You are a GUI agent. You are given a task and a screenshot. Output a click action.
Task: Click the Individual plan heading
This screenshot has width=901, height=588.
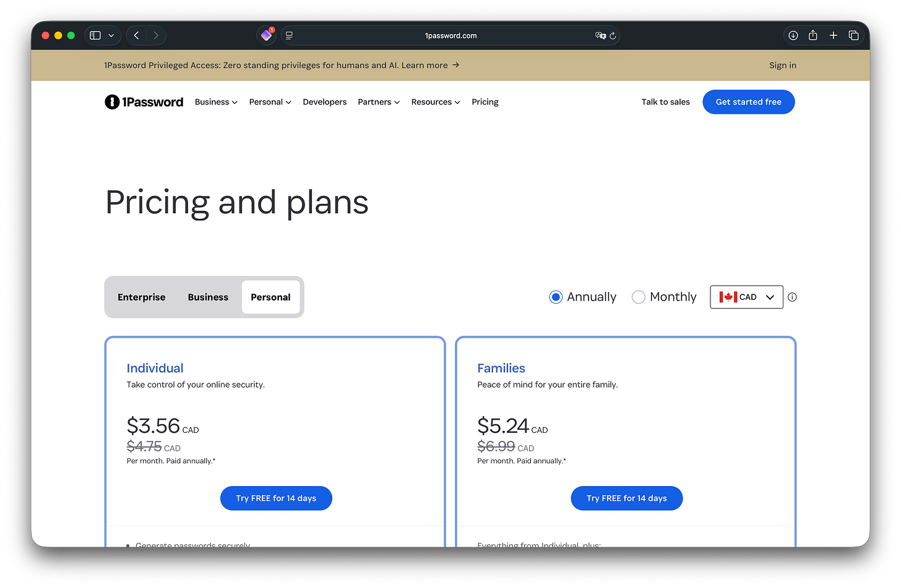click(155, 369)
